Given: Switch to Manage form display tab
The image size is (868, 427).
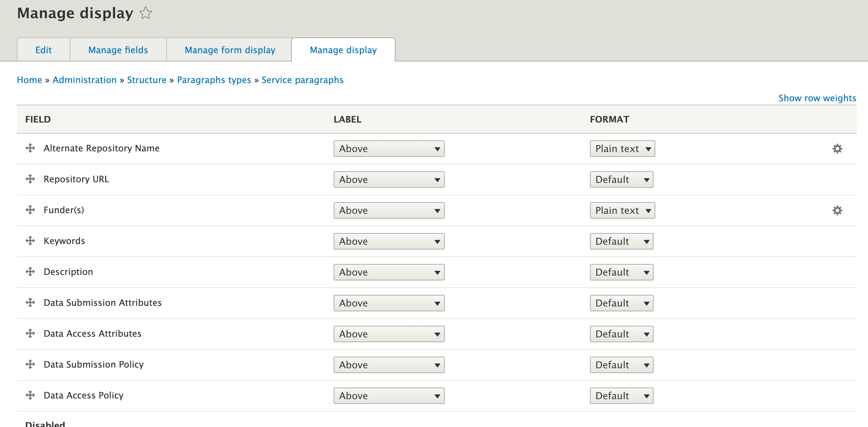Looking at the screenshot, I should [230, 50].
